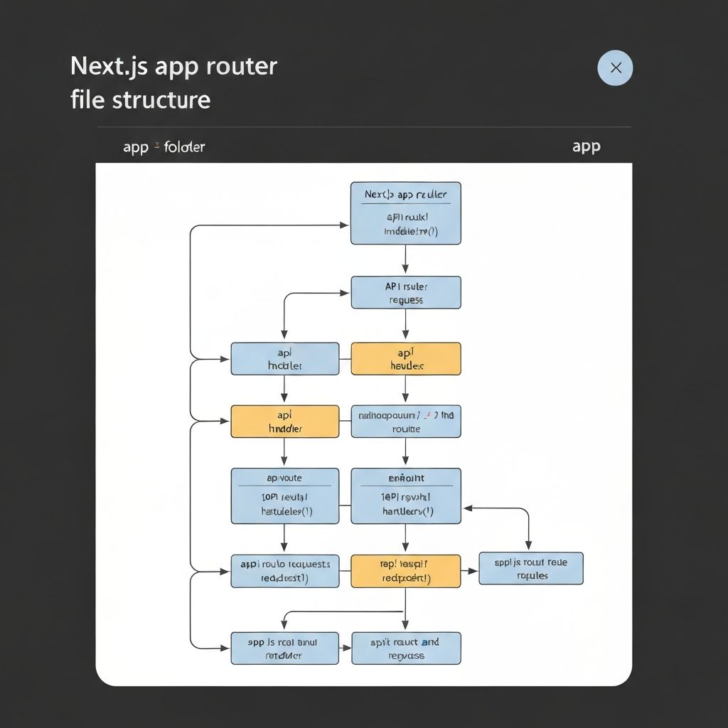Close the Next.js file structure dialog

(x=615, y=68)
